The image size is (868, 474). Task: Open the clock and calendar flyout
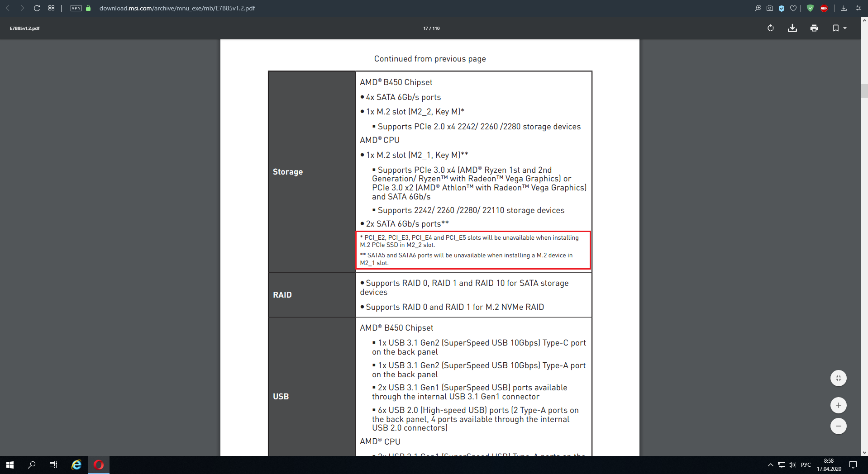[x=829, y=465]
